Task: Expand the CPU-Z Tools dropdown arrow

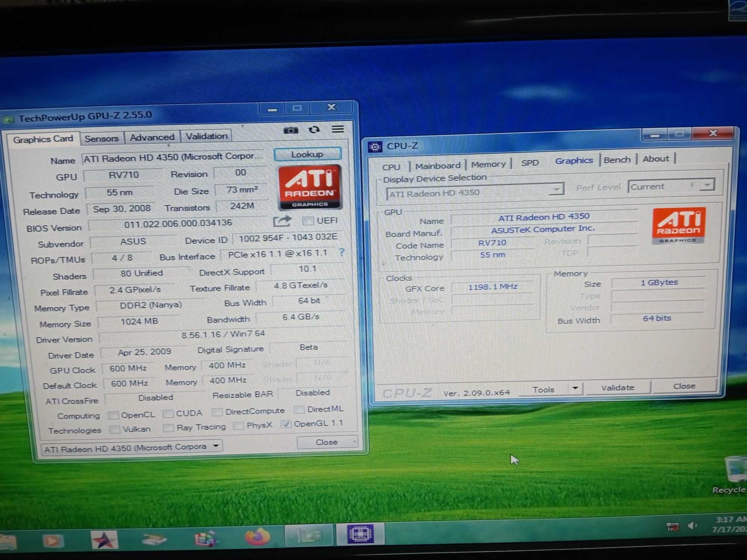Action: [x=576, y=388]
